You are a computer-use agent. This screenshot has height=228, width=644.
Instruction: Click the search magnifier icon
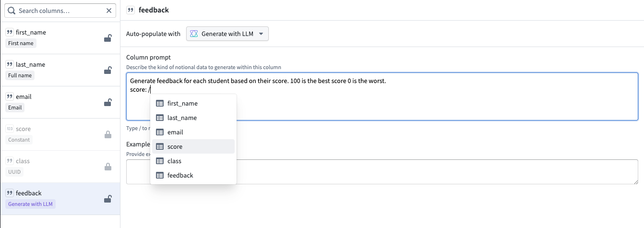(x=12, y=11)
